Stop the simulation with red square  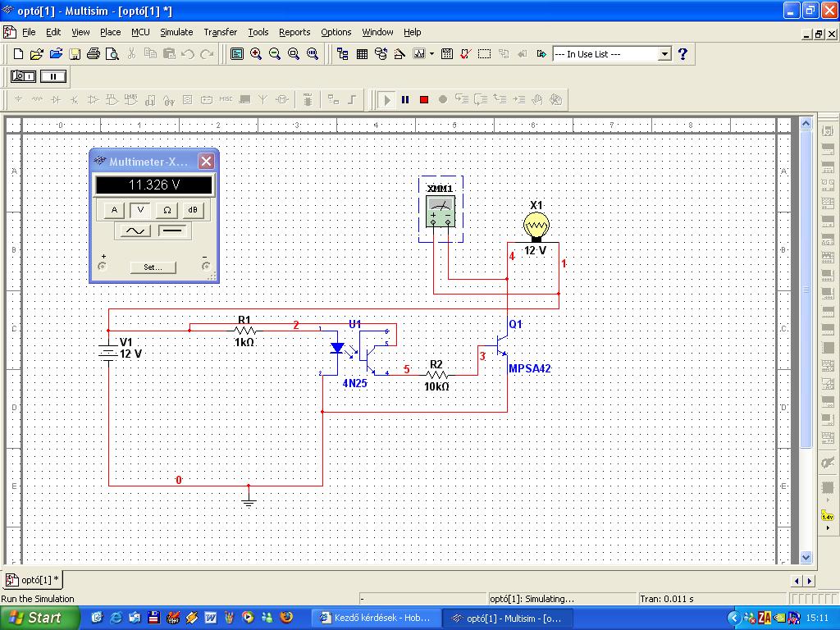[424, 100]
